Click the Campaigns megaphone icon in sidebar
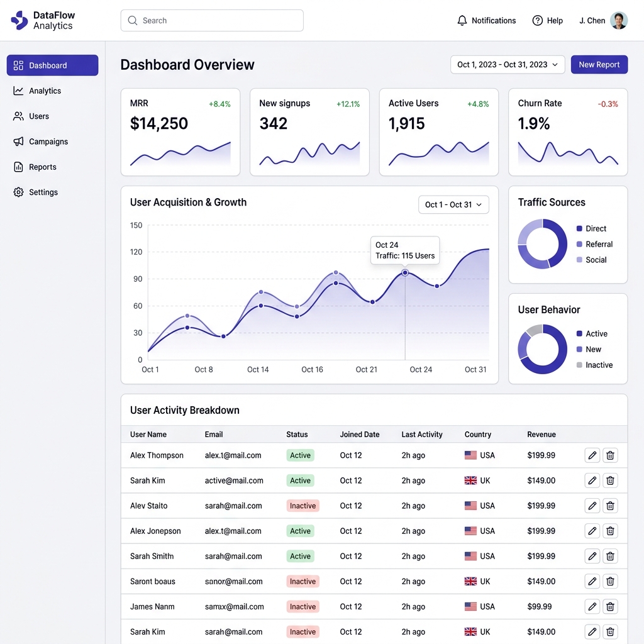Screen dimensions: 644x644 18,142
